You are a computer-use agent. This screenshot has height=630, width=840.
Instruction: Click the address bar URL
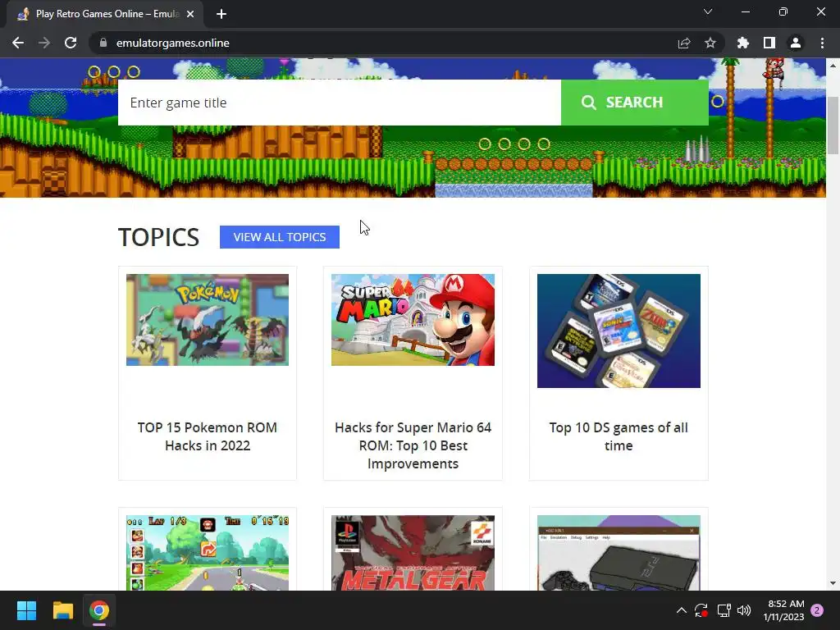(x=172, y=43)
